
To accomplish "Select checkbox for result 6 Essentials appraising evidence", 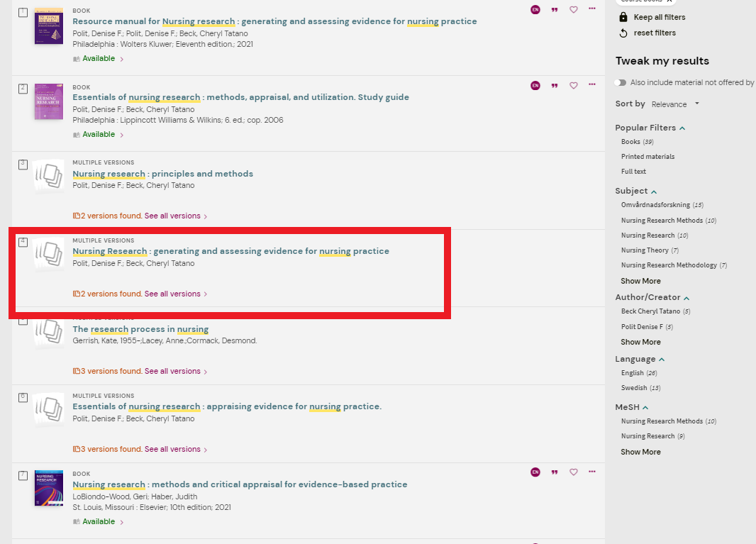I will click(23, 397).
